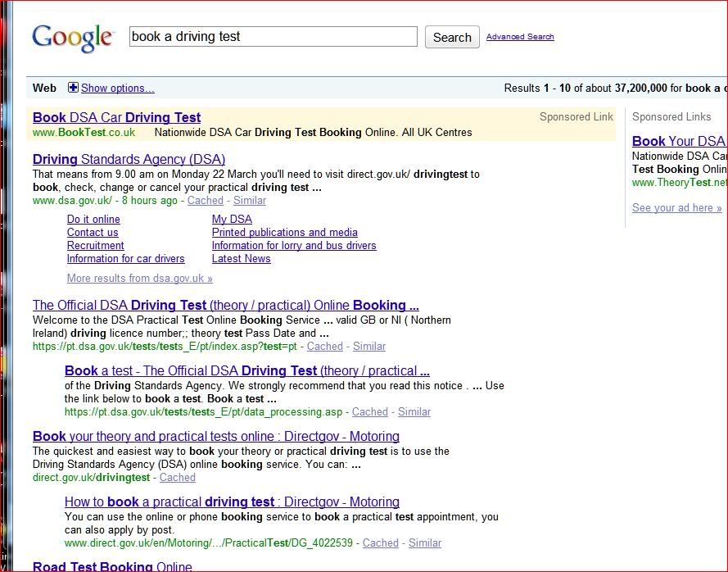Click the www.dsa.gov.uk green URL text

click(x=72, y=200)
